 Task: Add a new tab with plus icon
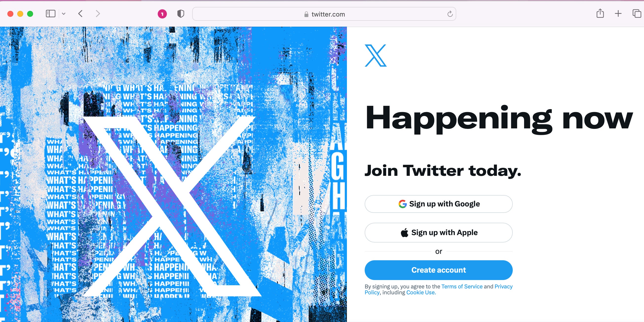click(x=618, y=14)
